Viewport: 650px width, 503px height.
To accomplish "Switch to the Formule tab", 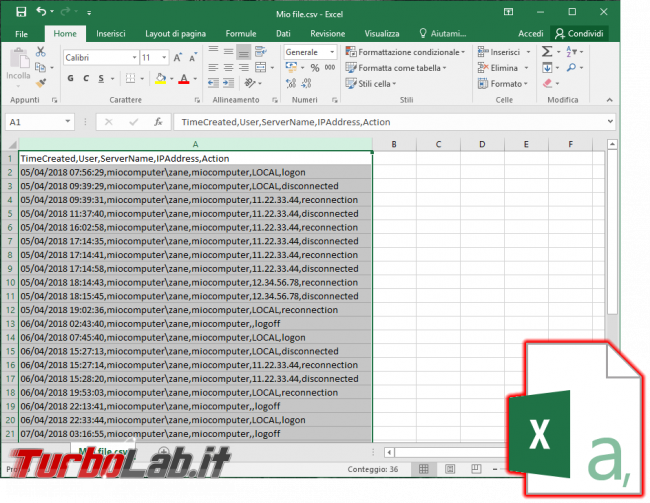I will [241, 34].
